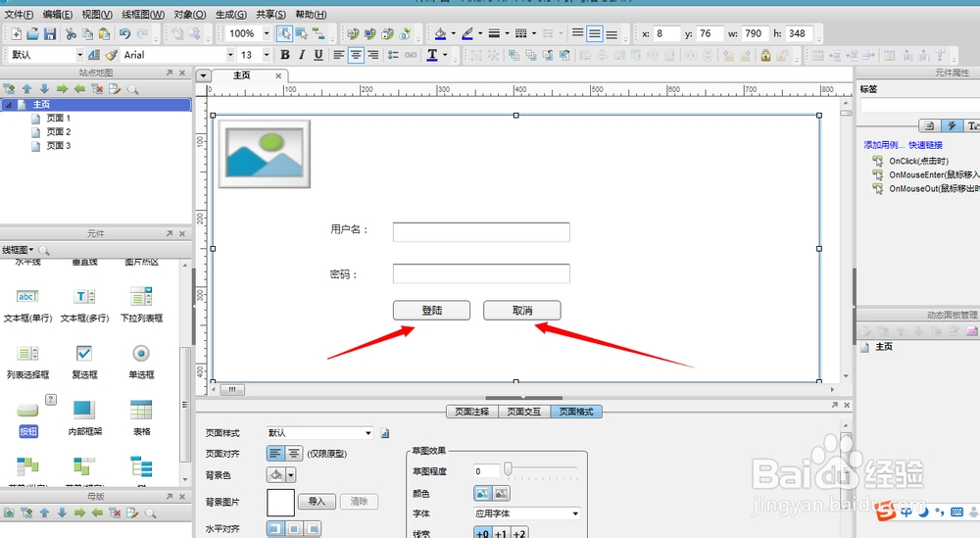Click the bulleted list icon

[393, 55]
